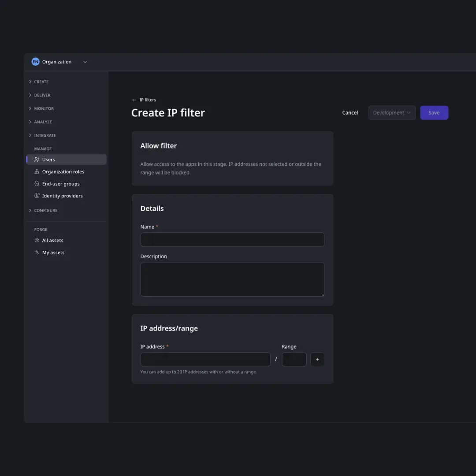
Task: Open the Organization switcher chevron
Action: click(85, 62)
